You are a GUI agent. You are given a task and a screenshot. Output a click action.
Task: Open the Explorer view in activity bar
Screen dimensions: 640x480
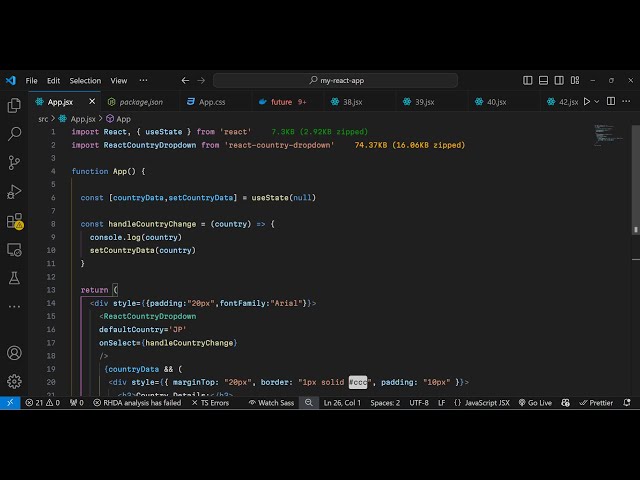(14, 105)
